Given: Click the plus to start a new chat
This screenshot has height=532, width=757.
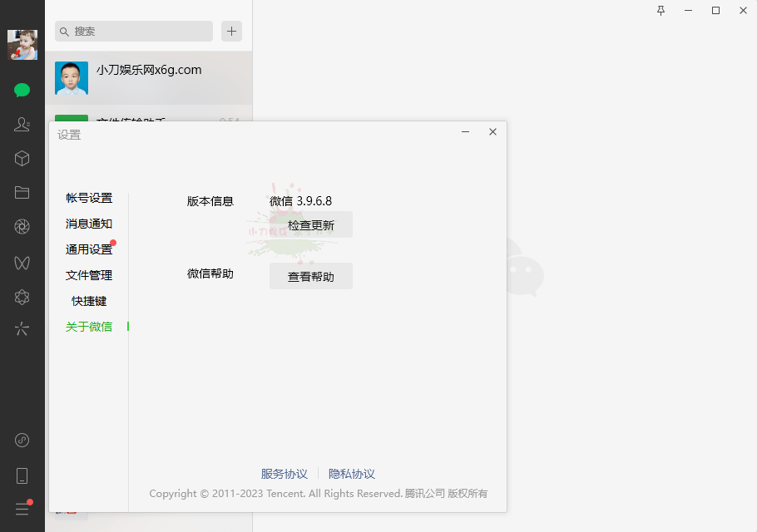Looking at the screenshot, I should [231, 31].
